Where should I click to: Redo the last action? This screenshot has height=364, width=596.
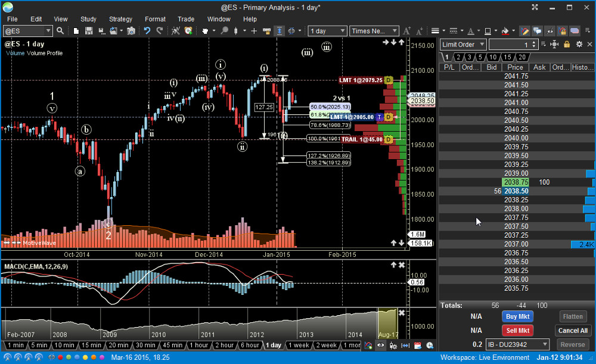coord(160,31)
